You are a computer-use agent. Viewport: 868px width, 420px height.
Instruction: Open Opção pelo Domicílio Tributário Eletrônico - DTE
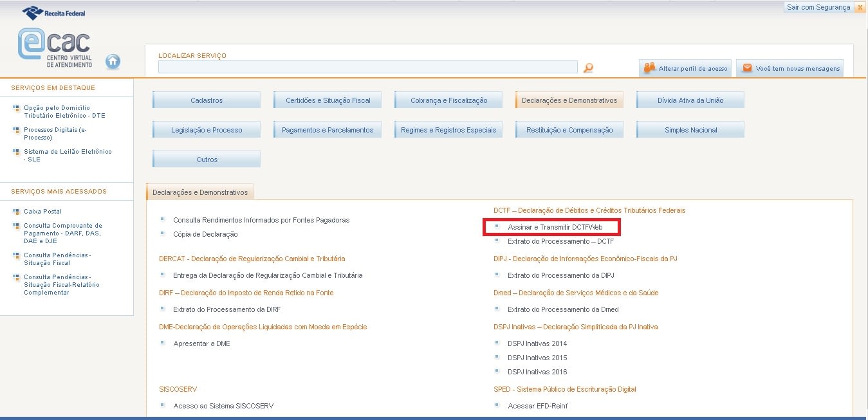pyautogui.click(x=64, y=112)
